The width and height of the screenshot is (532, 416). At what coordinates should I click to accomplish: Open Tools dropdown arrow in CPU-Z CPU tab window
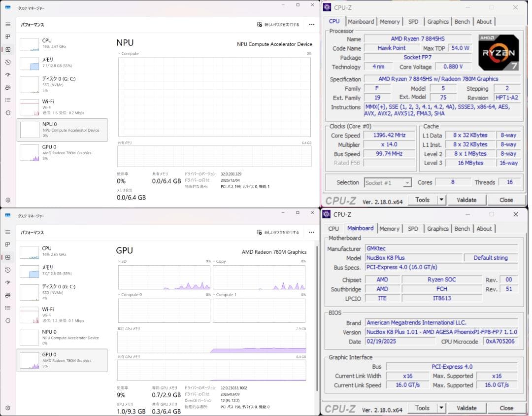[x=441, y=200]
